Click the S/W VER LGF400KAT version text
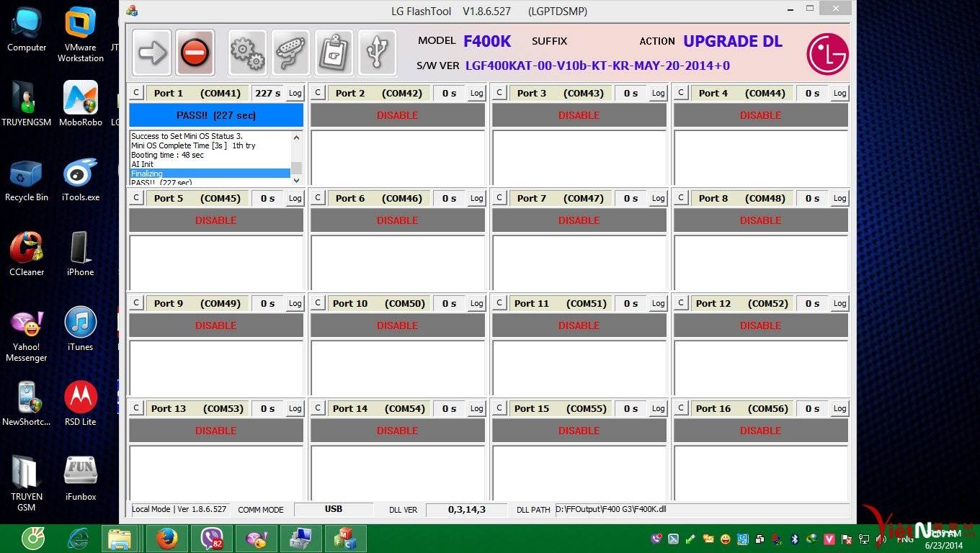The width and height of the screenshot is (980, 553). 597,66
